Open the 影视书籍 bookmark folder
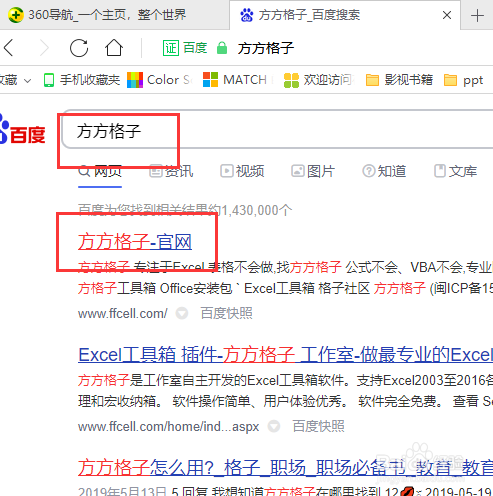The height and width of the screenshot is (496, 493). tap(399, 80)
